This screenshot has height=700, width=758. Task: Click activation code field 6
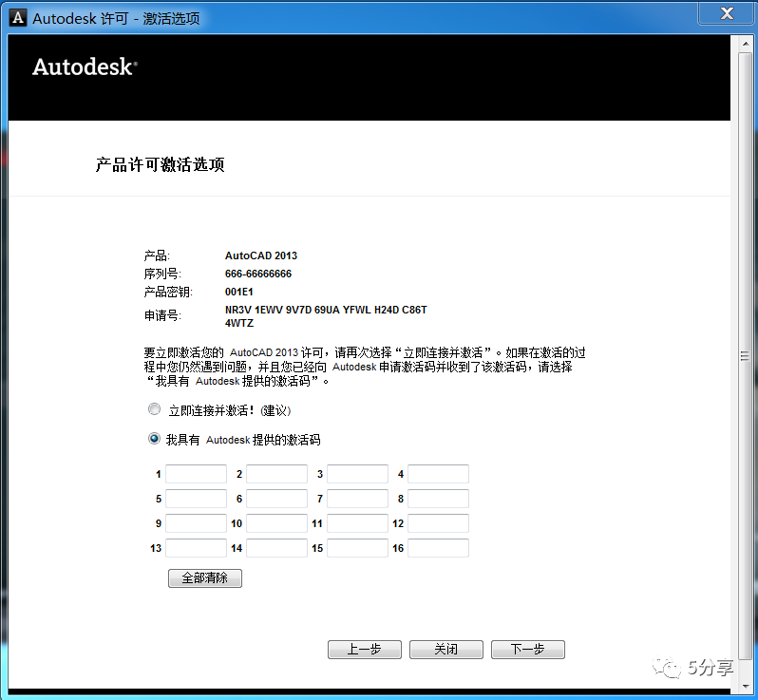(x=277, y=499)
